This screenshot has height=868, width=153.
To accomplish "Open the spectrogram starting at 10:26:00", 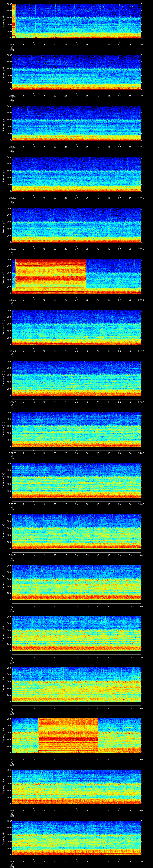I will [x=76, y=633].
